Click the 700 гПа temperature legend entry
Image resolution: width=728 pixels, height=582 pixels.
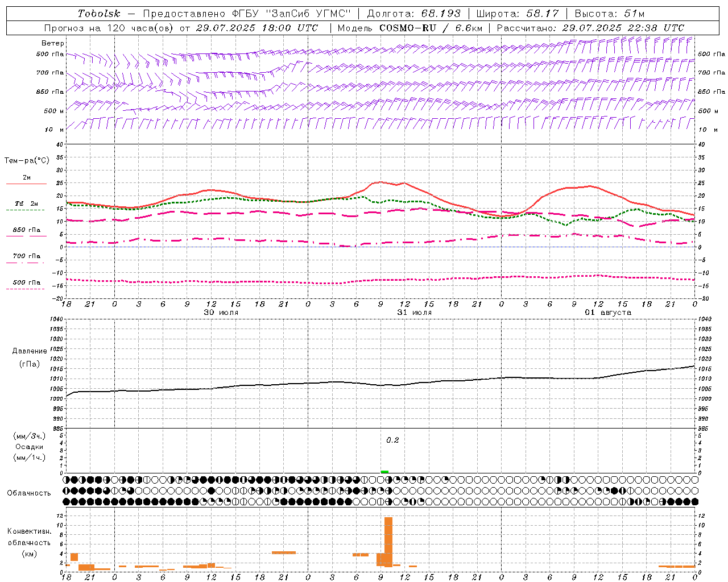(27, 256)
